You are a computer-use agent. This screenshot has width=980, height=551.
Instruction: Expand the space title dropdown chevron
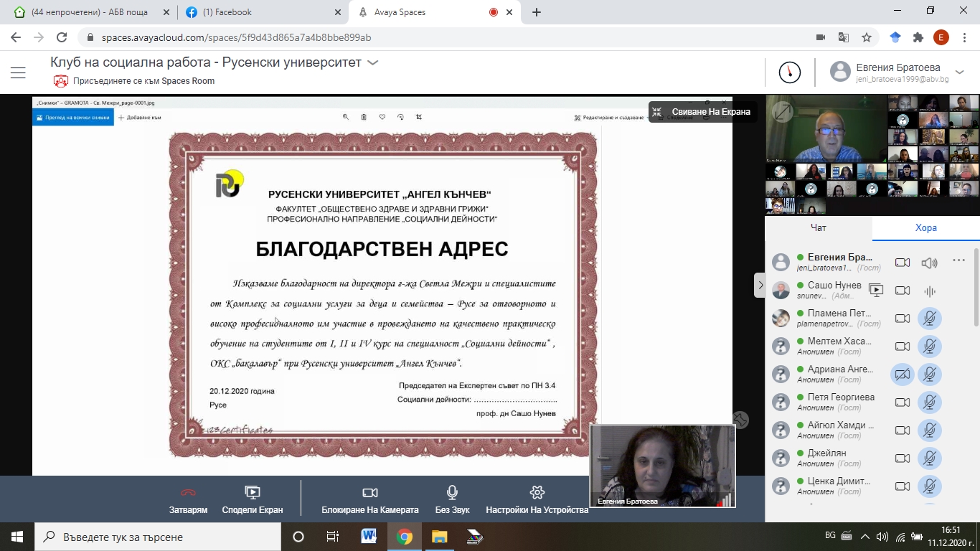372,63
